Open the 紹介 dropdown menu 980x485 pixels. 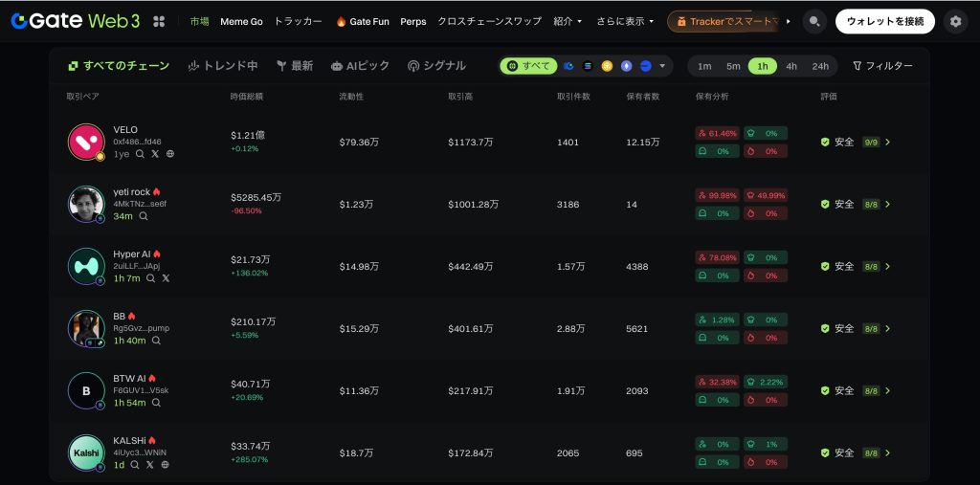568,21
